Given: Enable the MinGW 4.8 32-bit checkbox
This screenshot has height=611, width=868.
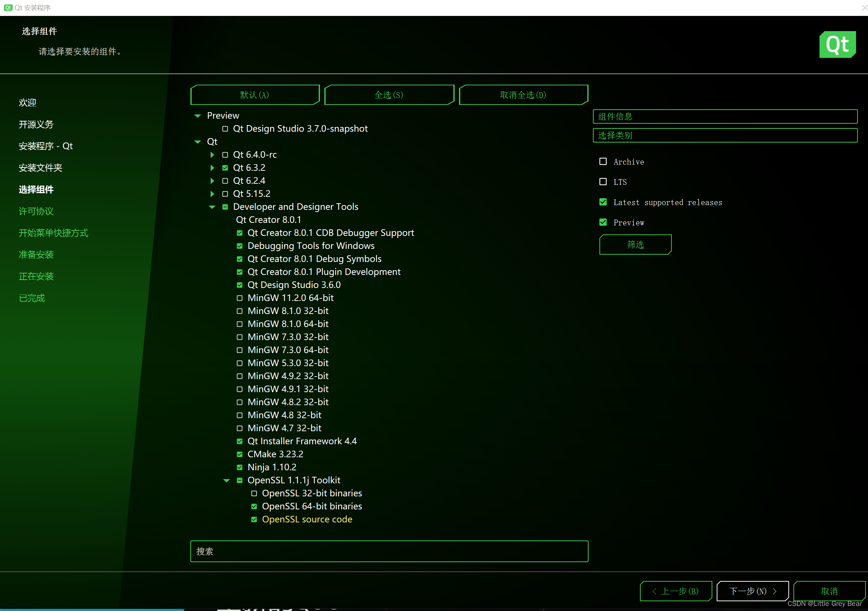Looking at the screenshot, I should [240, 415].
